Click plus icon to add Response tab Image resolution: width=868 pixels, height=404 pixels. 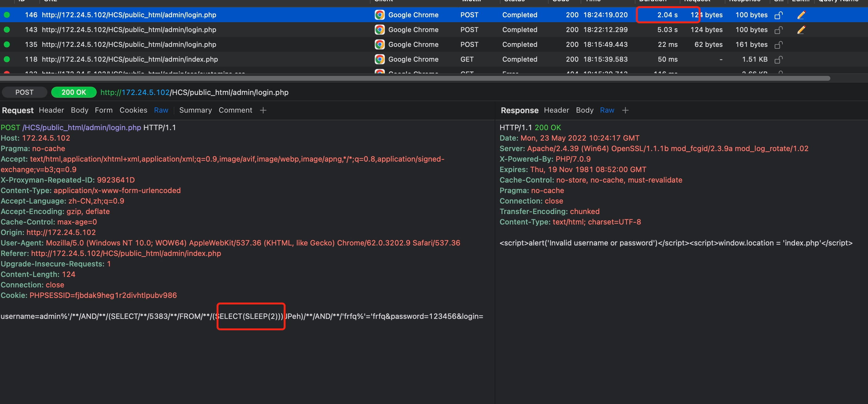click(625, 110)
